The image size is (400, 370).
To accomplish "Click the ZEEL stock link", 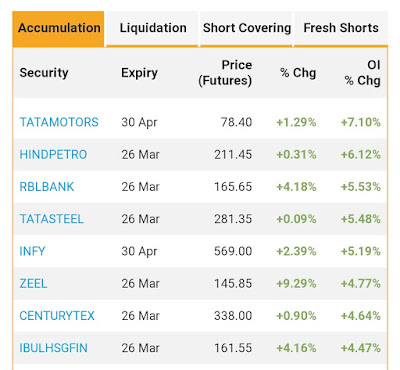I will point(33,283).
